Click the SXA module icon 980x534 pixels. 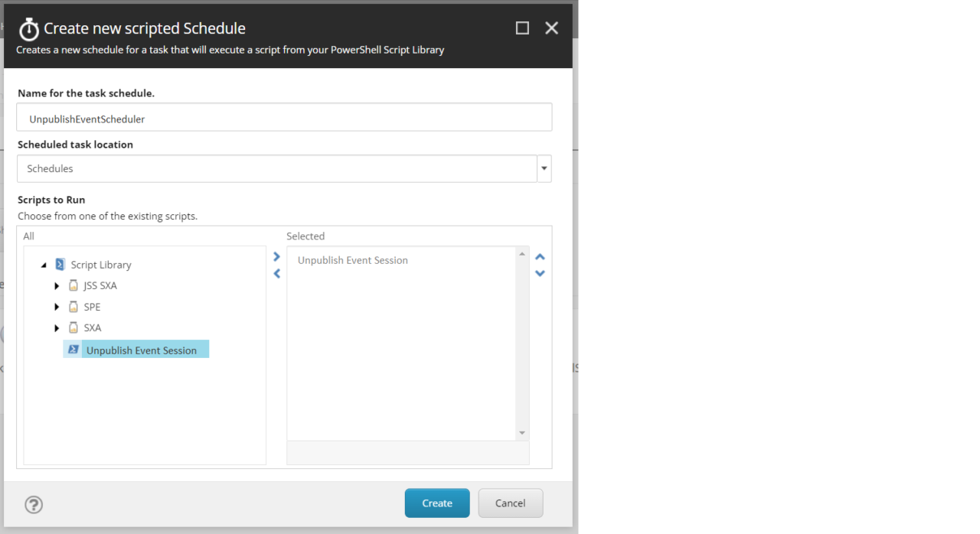click(x=73, y=327)
